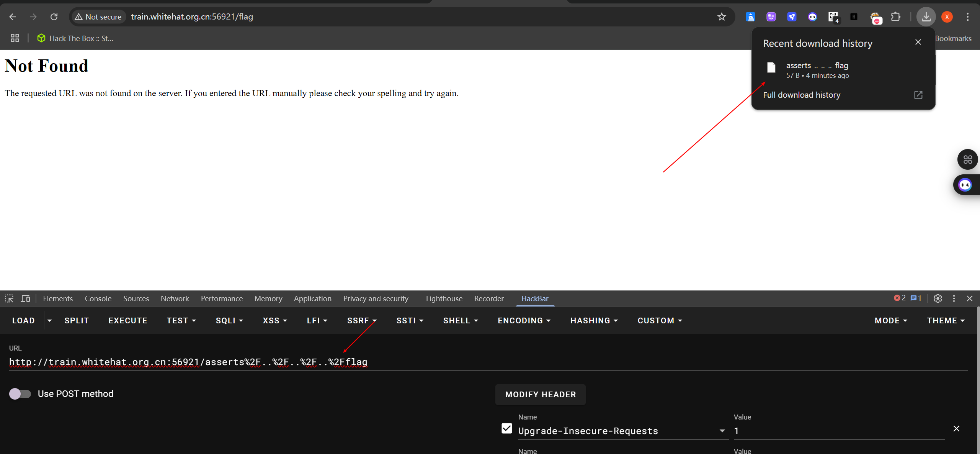Open the Recorder tab
The width and height of the screenshot is (980, 454).
click(x=488, y=298)
